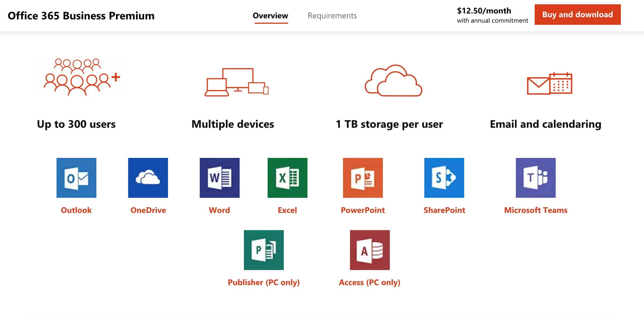644x318 pixels.
Task: Select the Office 365 Business Premium title
Action: pyautogui.click(x=81, y=16)
